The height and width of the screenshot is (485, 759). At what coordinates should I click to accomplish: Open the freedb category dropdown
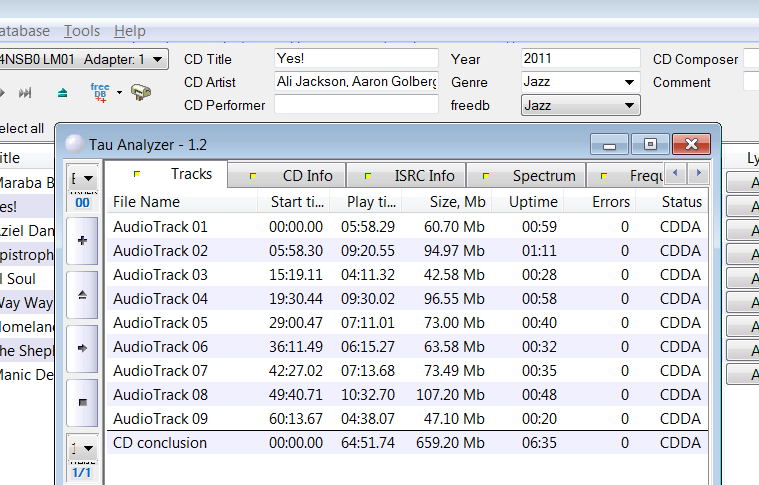580,105
